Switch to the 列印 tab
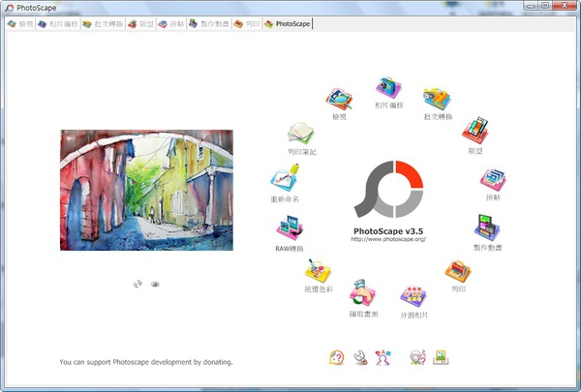 [247, 24]
